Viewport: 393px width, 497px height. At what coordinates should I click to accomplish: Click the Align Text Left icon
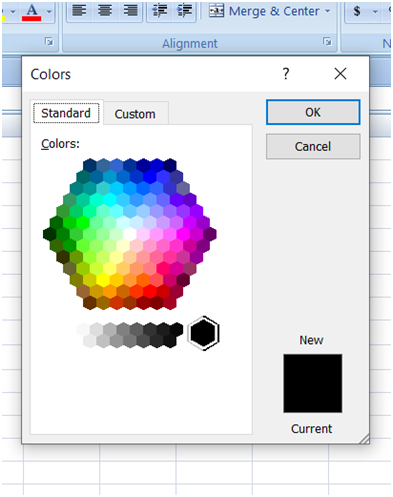(79, 11)
